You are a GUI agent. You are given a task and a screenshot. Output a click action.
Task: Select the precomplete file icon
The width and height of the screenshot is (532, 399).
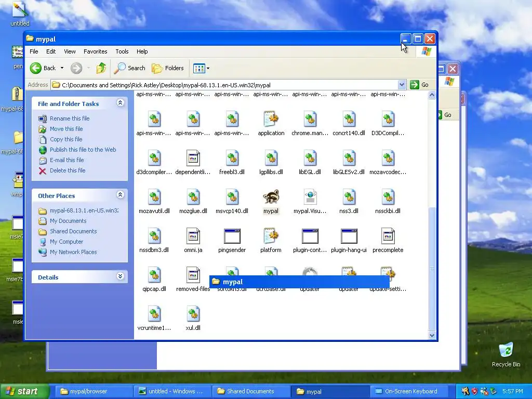[x=388, y=236]
